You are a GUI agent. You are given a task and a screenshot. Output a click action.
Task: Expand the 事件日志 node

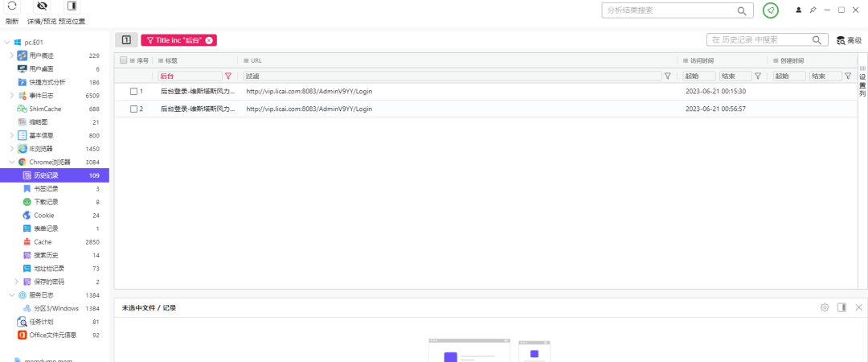click(x=12, y=96)
